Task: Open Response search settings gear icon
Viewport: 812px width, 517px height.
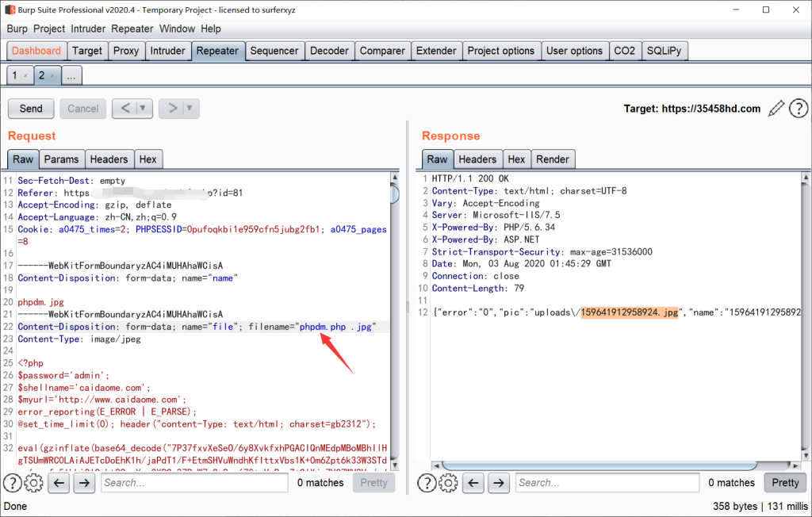Action: (448, 483)
